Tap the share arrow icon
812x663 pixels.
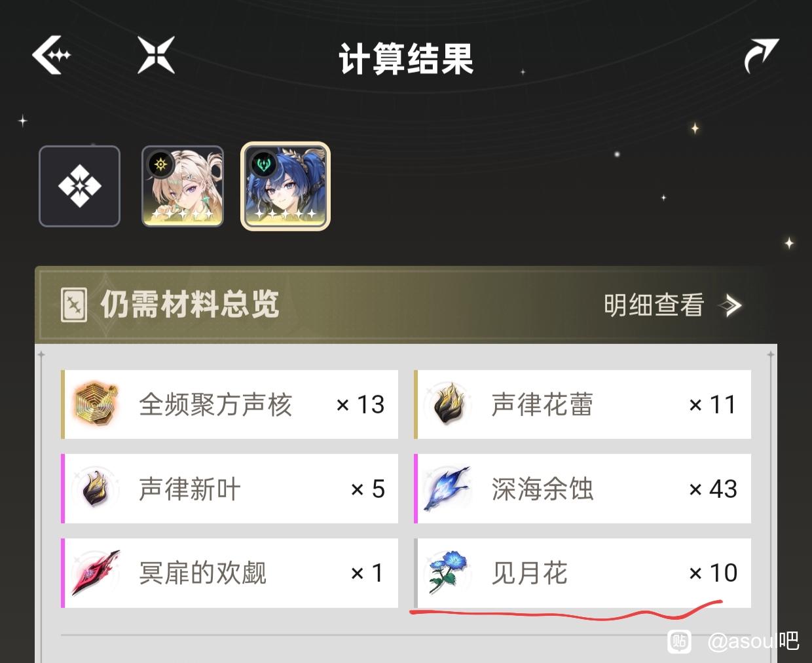pyautogui.click(x=762, y=56)
